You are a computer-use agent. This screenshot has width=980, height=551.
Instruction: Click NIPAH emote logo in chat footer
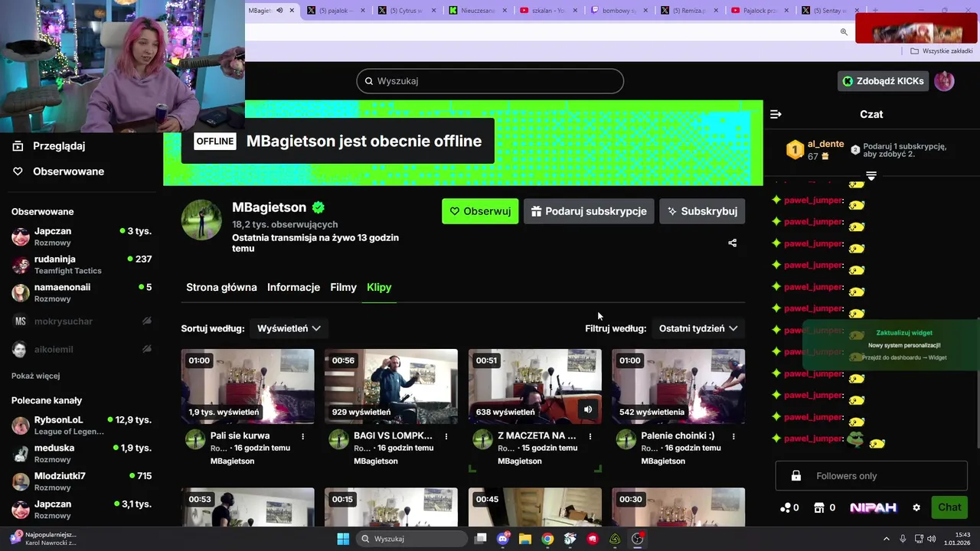(873, 507)
